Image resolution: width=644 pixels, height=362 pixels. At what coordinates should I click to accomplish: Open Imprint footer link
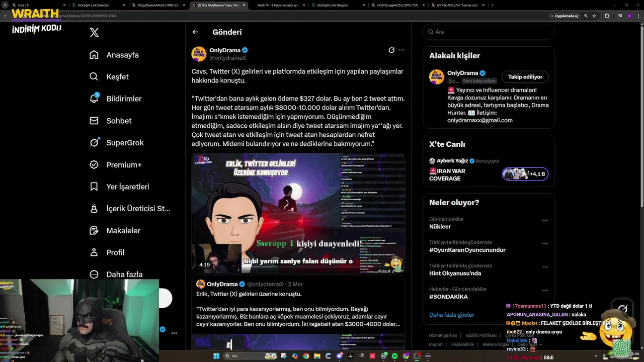click(436, 344)
